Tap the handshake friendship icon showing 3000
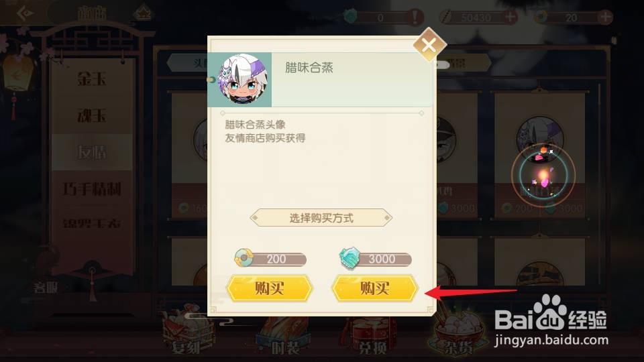 [350, 258]
